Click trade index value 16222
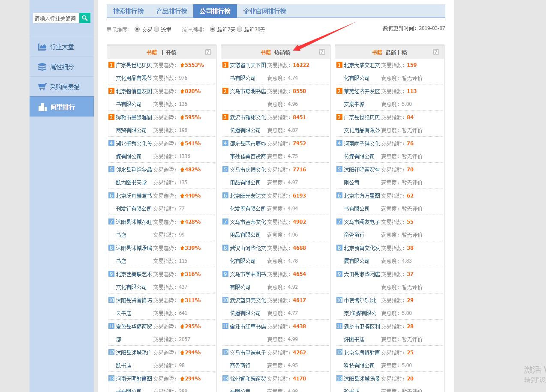Image resolution: width=546 pixels, height=392 pixels. (x=301, y=65)
